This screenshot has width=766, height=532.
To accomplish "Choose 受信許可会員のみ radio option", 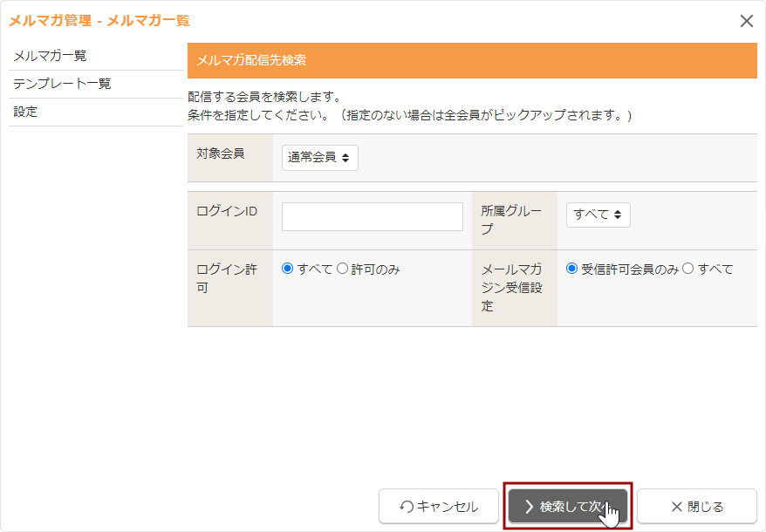I will click(x=572, y=269).
